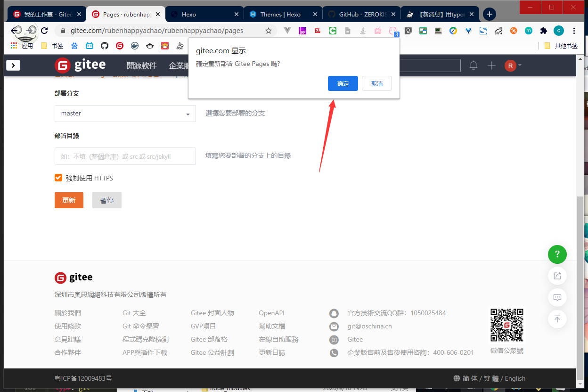Open the notifications bell icon
This screenshot has width=588, height=392.
pos(474,65)
